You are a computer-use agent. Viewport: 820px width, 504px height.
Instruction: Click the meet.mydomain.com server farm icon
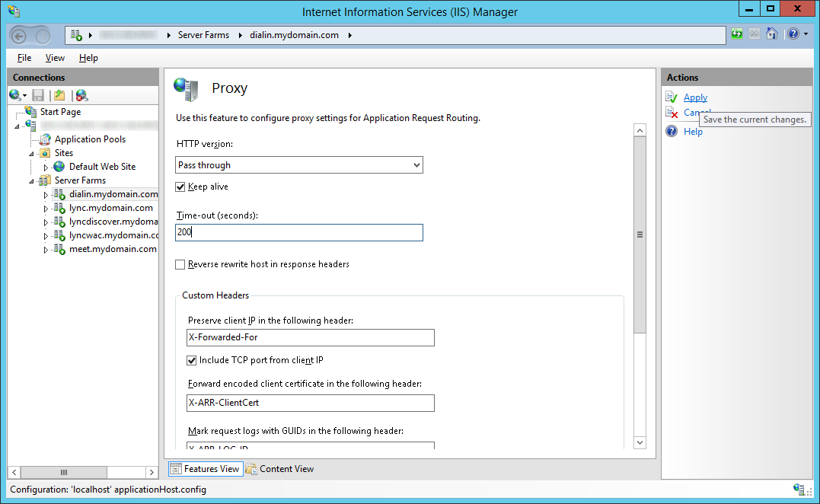tap(59, 249)
